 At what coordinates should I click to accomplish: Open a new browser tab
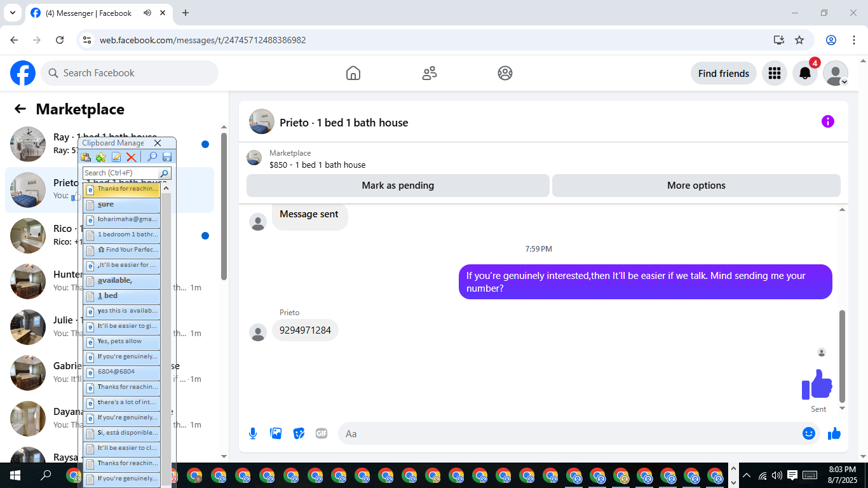click(186, 13)
